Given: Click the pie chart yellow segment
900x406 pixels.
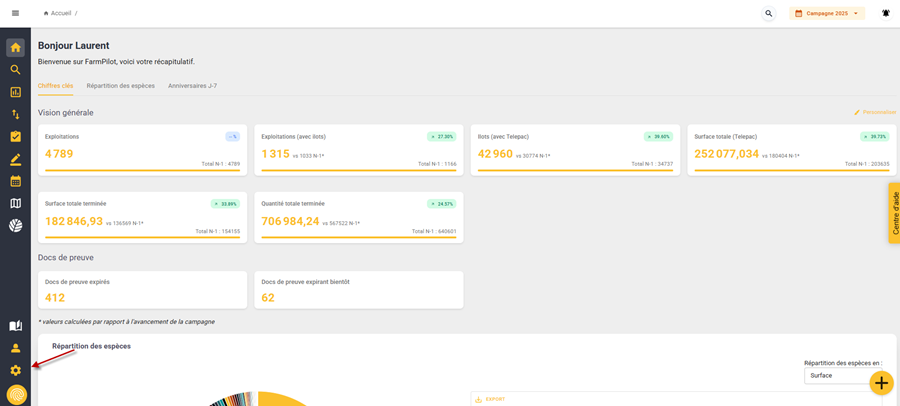Looking at the screenshot, I should (x=281, y=400).
